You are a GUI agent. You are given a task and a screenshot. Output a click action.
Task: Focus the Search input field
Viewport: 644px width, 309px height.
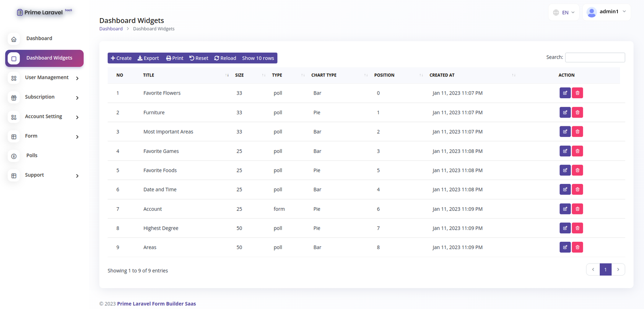point(594,58)
